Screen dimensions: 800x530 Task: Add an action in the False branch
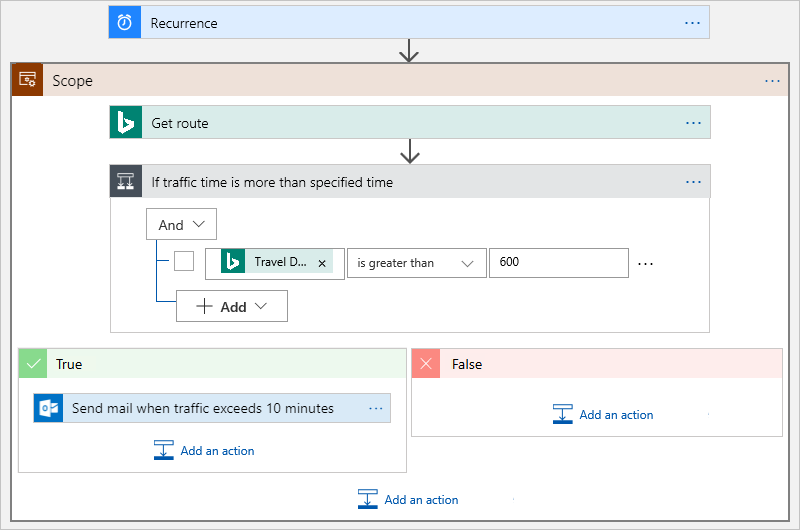click(604, 414)
